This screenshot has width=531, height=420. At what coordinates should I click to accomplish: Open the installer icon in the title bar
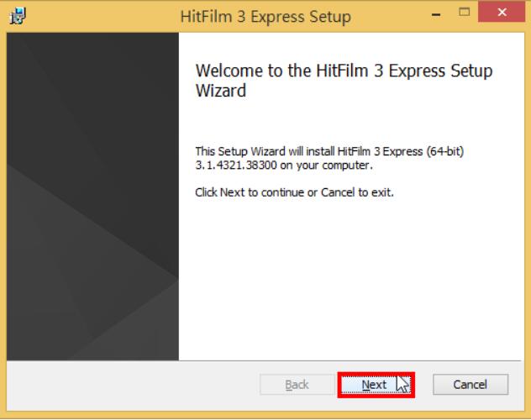point(18,16)
